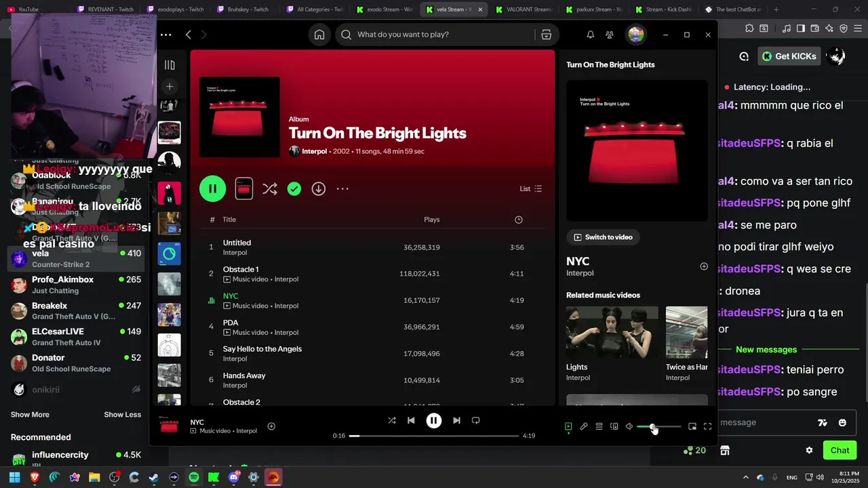868x488 pixels.
Task: Open the Interpol artist link under the album title
Action: pyautogui.click(x=314, y=151)
